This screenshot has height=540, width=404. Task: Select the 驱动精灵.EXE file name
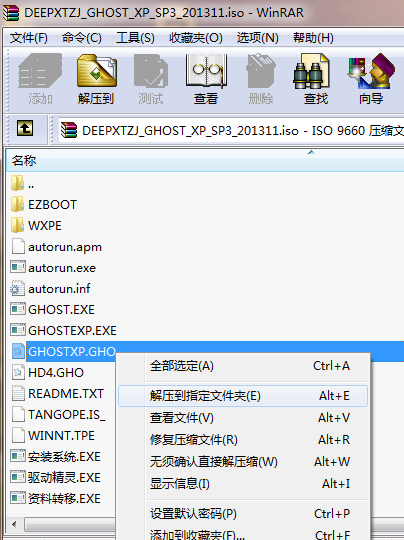tap(64, 478)
